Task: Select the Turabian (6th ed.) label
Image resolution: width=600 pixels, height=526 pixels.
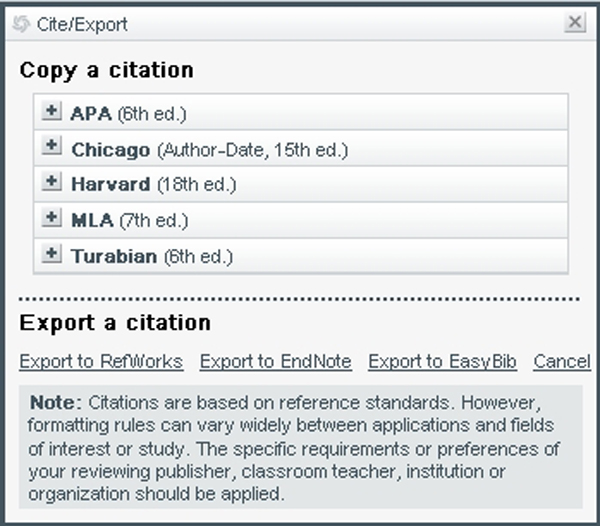Action: [152, 257]
